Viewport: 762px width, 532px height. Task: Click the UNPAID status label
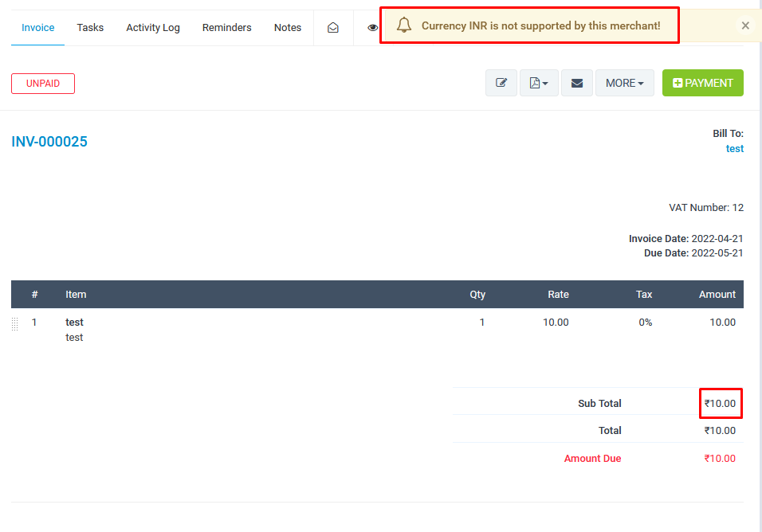click(43, 84)
